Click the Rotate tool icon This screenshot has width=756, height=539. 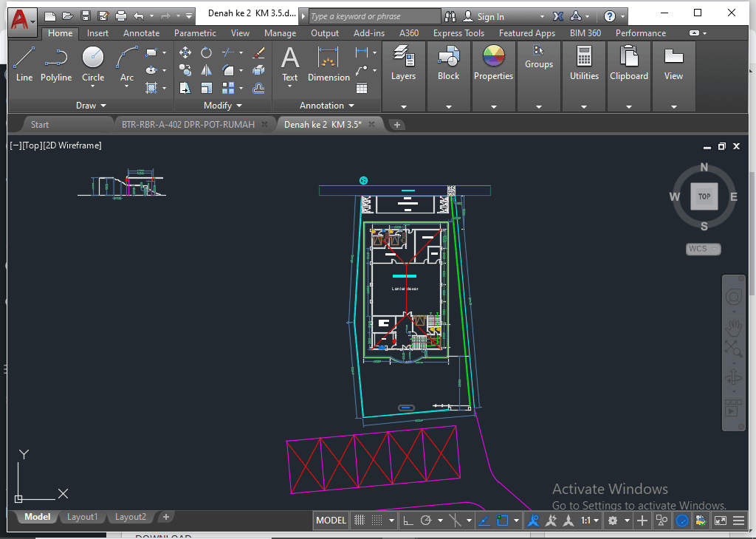(x=207, y=52)
